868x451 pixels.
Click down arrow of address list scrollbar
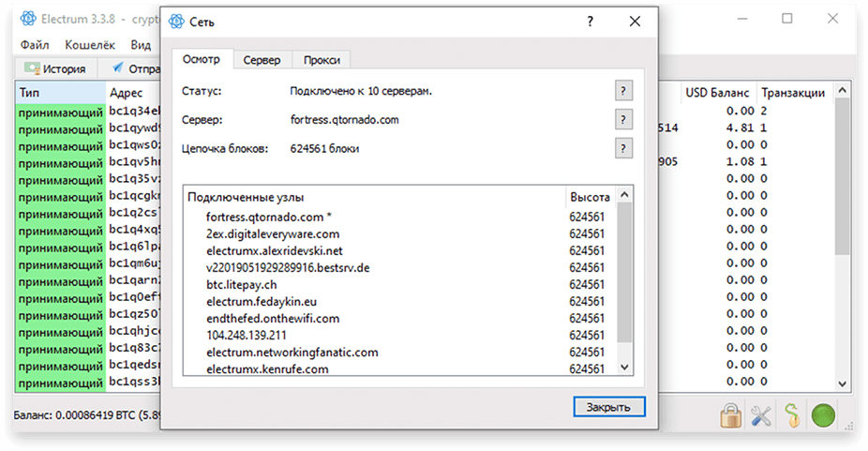[x=842, y=383]
